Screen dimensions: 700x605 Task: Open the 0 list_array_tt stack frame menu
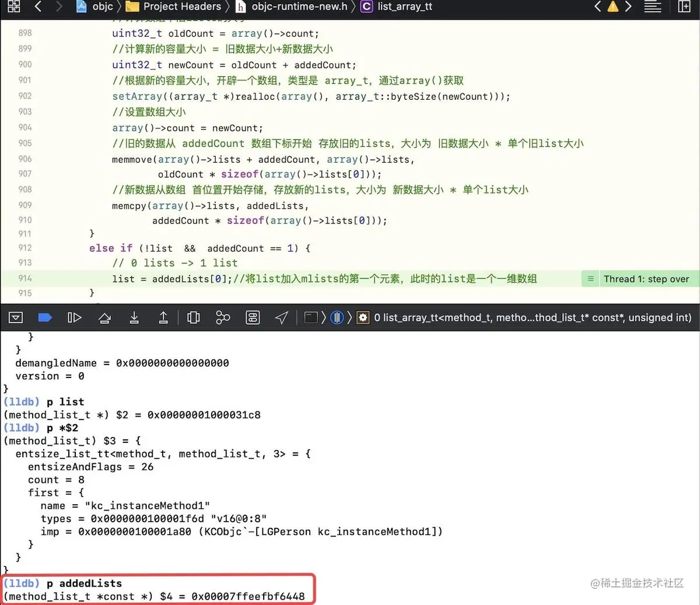(x=533, y=317)
